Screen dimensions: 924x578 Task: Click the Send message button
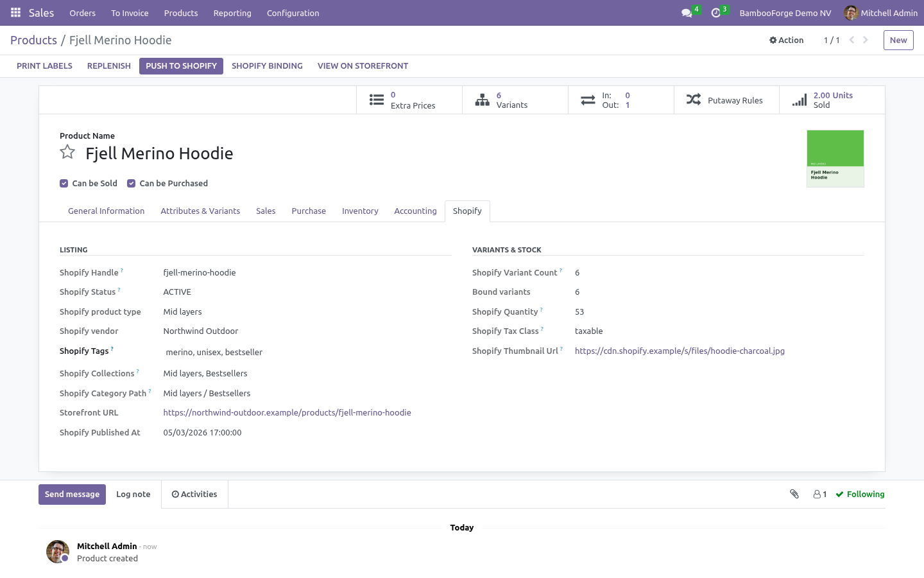click(x=72, y=495)
